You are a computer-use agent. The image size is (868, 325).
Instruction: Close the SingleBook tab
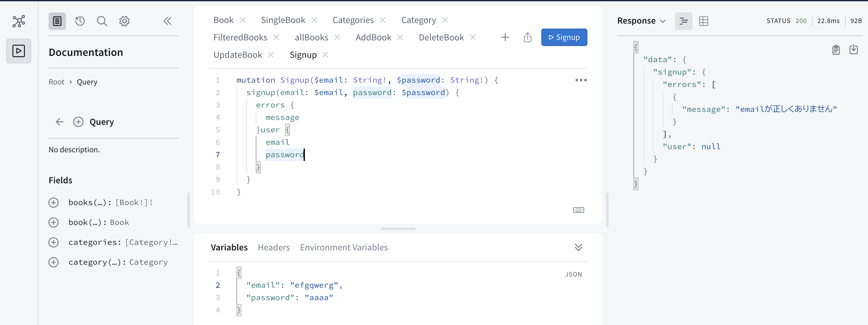click(315, 20)
